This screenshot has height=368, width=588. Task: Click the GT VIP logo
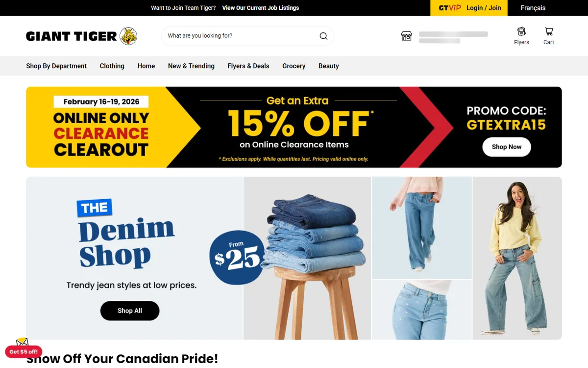point(450,8)
